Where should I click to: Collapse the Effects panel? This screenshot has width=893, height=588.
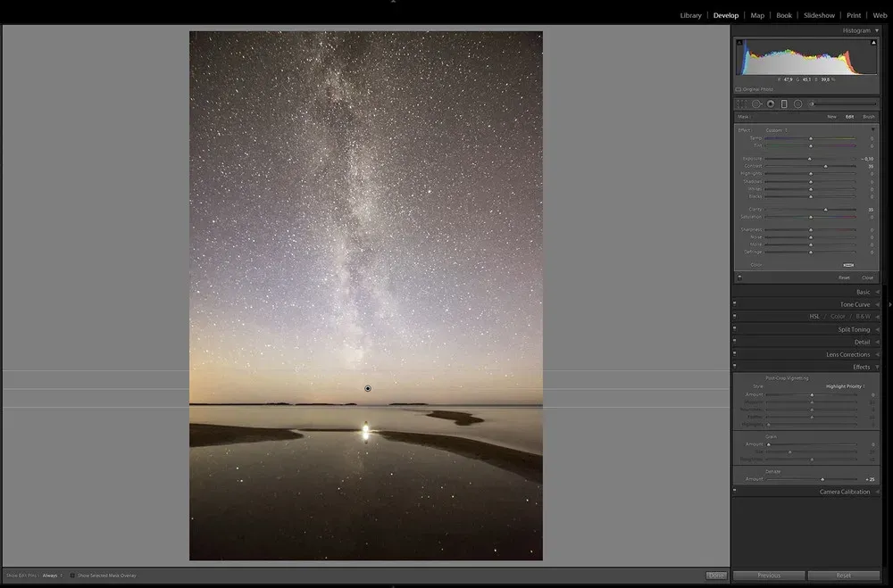pos(877,367)
